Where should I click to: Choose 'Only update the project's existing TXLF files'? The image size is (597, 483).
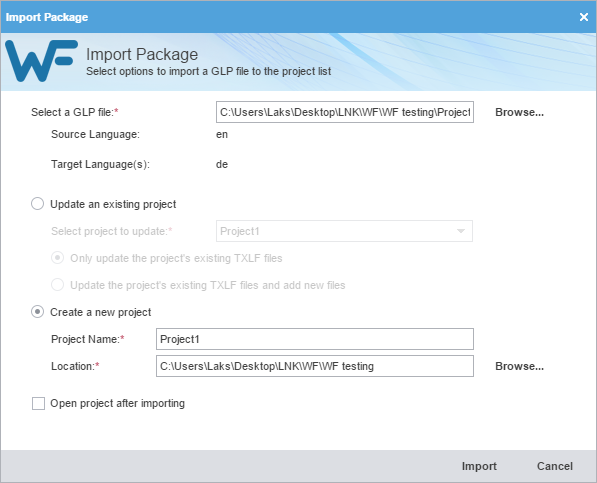pos(57,258)
